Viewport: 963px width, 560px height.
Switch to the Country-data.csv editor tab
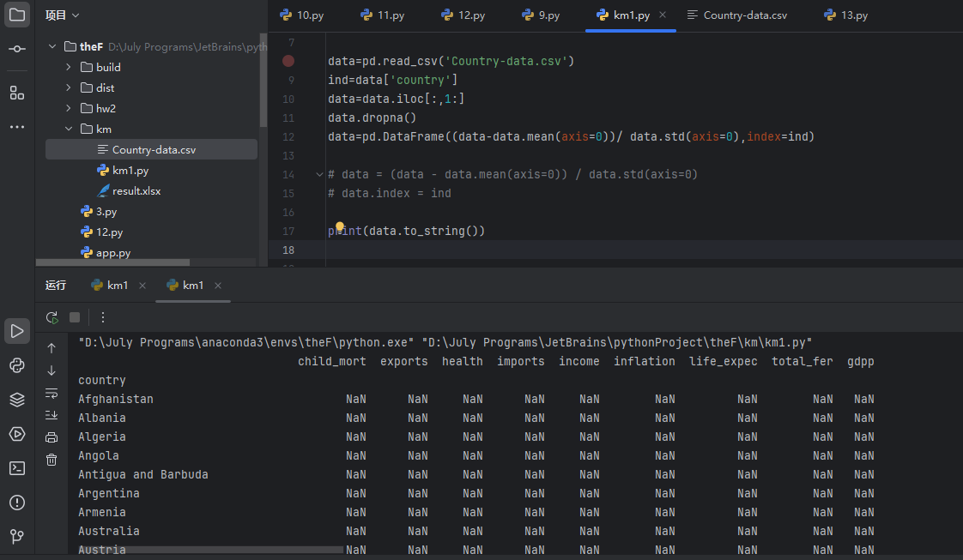(x=737, y=15)
